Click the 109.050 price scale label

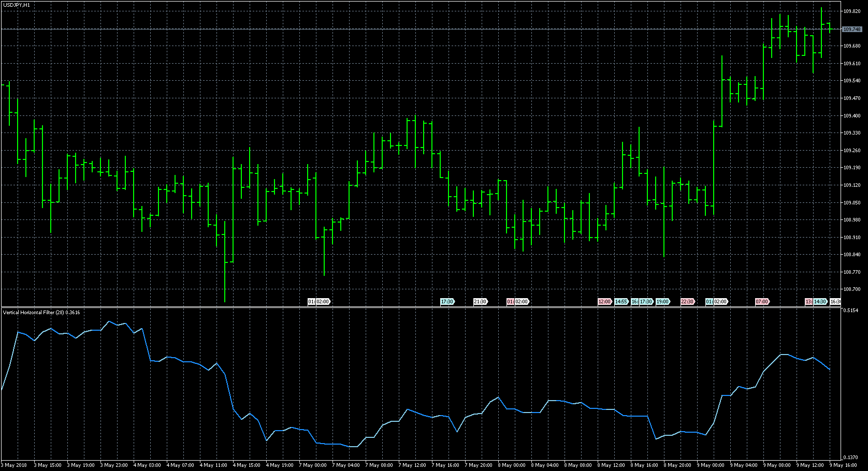pyautogui.click(x=852, y=203)
